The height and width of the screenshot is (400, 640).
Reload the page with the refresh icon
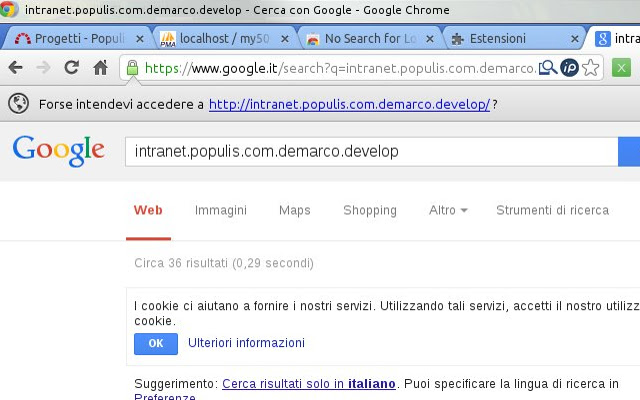72,67
